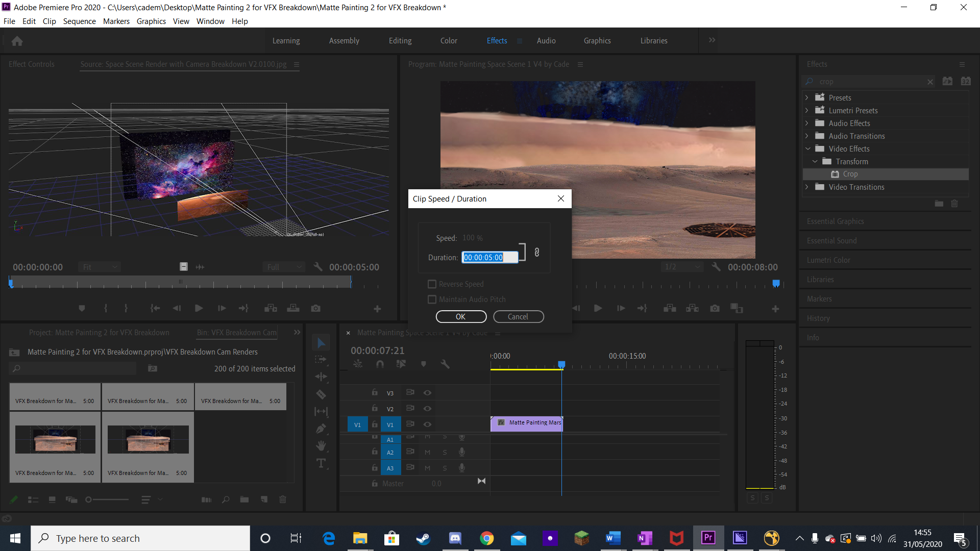Close the Clip Speed / Duration dialog
Image resolution: width=980 pixels, height=551 pixels.
pos(561,198)
